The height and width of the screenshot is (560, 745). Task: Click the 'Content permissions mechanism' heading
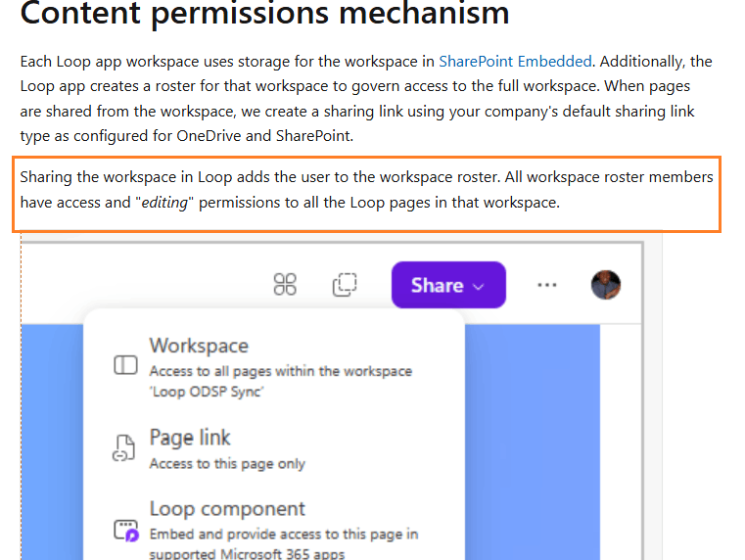point(264,13)
